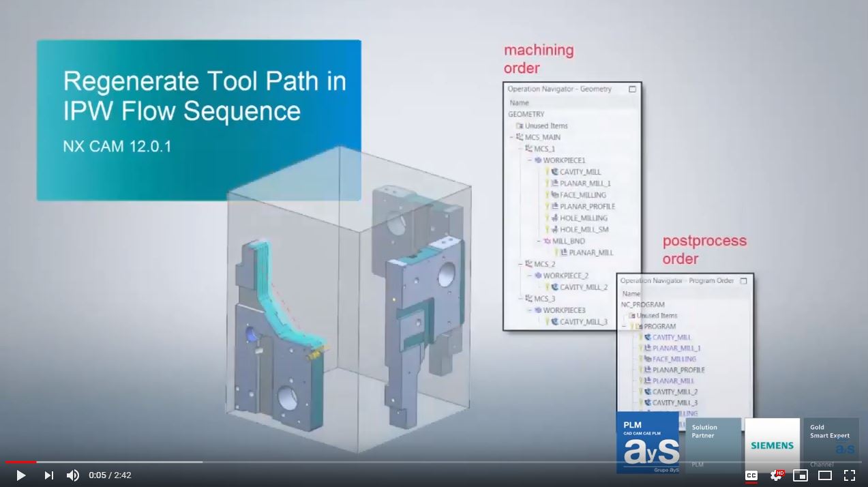868x487 pixels.
Task: Select CAVITY_MILL_3 in Program Order navigator
Action: tap(675, 403)
